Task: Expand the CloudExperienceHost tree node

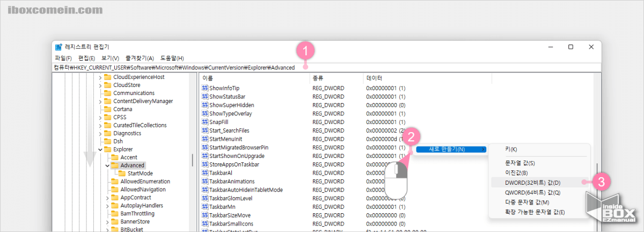Action: coord(100,77)
